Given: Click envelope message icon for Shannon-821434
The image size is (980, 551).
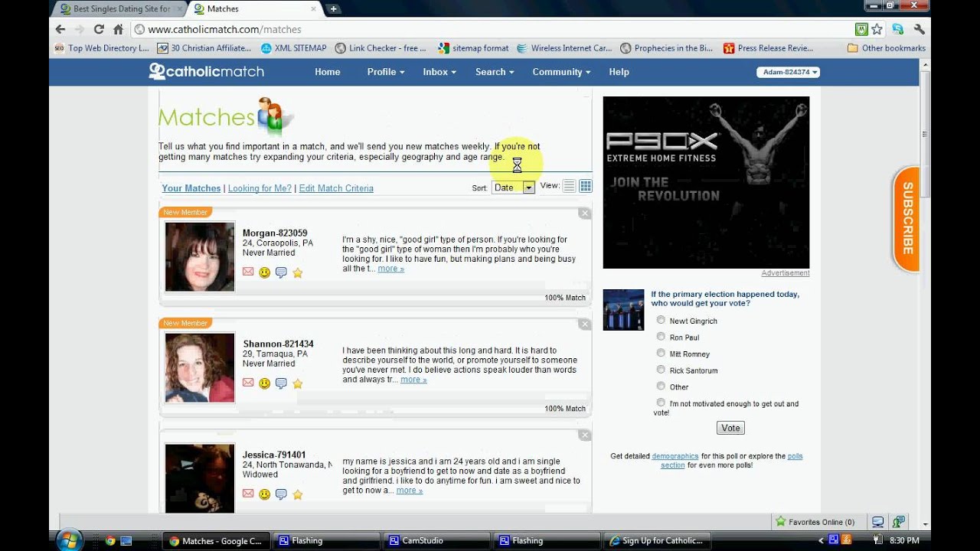Looking at the screenshot, I should click(x=248, y=383).
